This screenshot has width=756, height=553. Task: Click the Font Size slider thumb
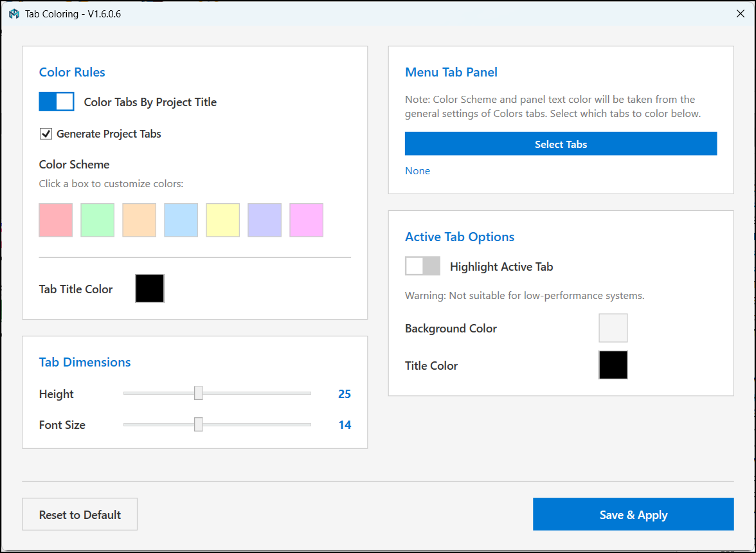[x=199, y=424]
